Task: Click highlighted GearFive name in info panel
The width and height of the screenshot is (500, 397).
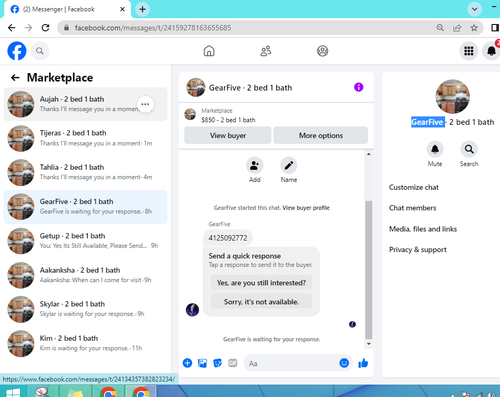Action: [427, 122]
